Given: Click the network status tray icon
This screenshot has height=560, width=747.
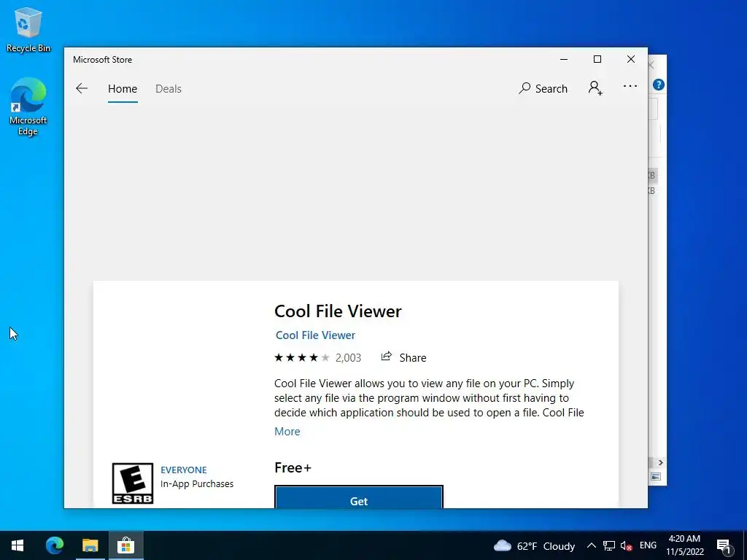Looking at the screenshot, I should click(609, 545).
